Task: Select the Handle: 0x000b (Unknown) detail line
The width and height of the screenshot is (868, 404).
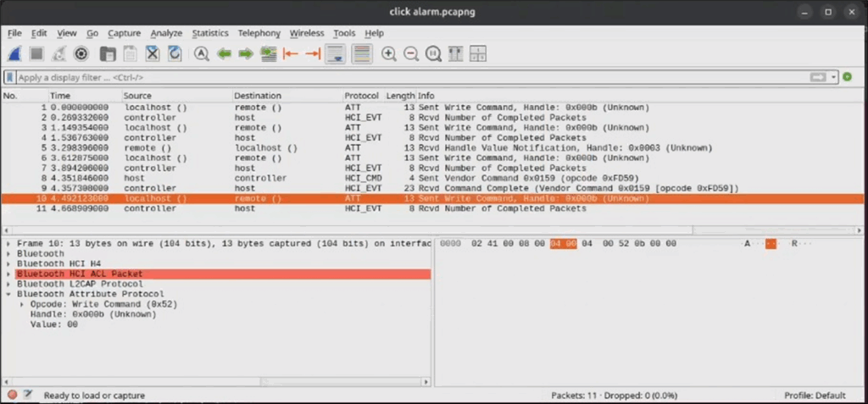Action: click(93, 314)
